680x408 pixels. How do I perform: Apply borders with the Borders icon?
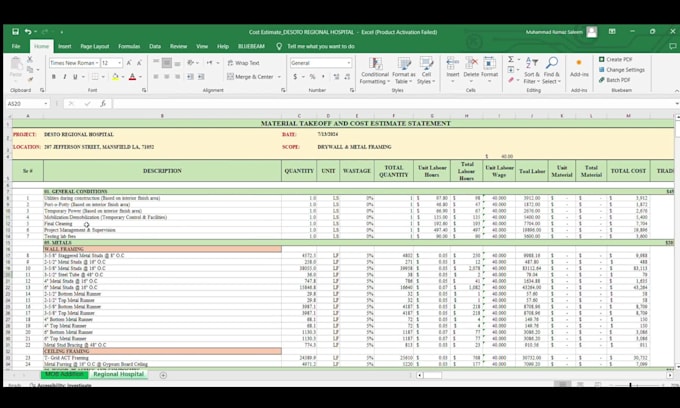(95, 77)
